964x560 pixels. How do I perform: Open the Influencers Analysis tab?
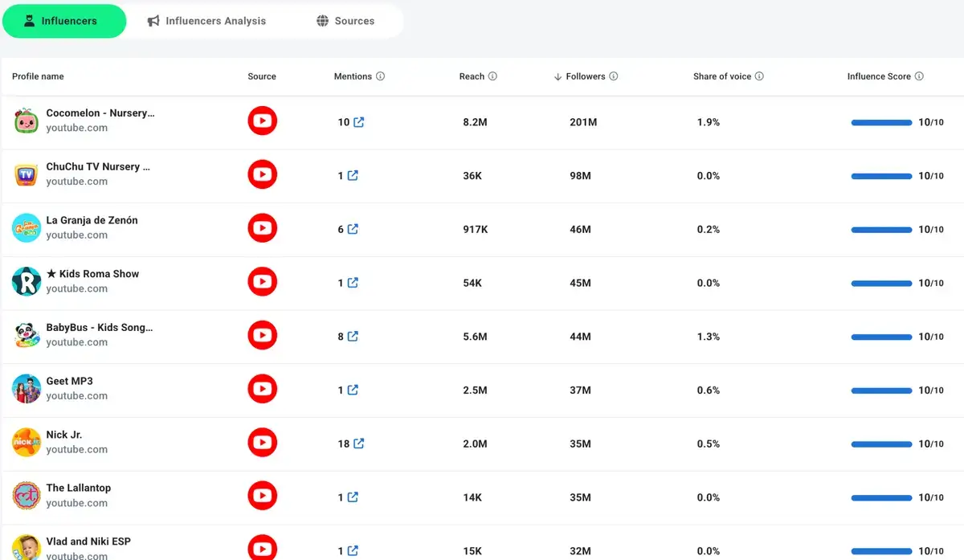coord(206,21)
